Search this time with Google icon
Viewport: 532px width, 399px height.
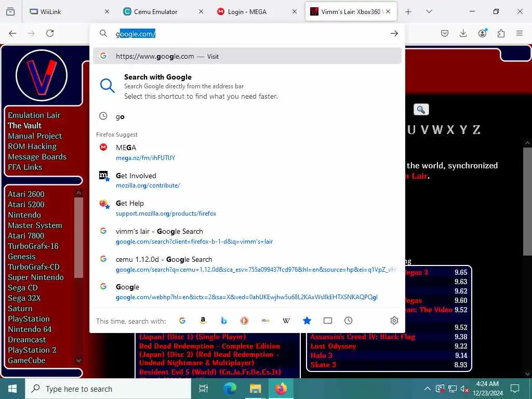tap(182, 321)
